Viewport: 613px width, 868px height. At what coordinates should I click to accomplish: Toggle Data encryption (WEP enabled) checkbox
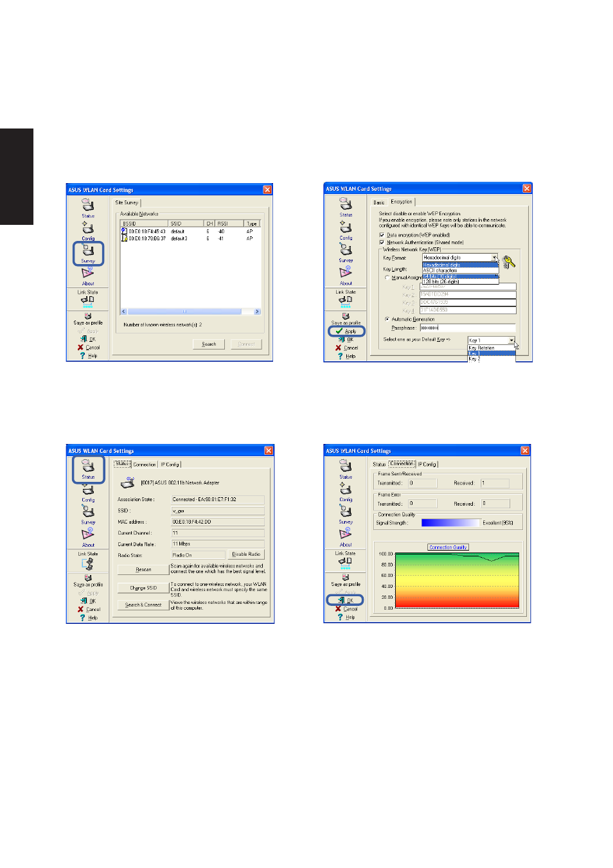(x=382, y=235)
